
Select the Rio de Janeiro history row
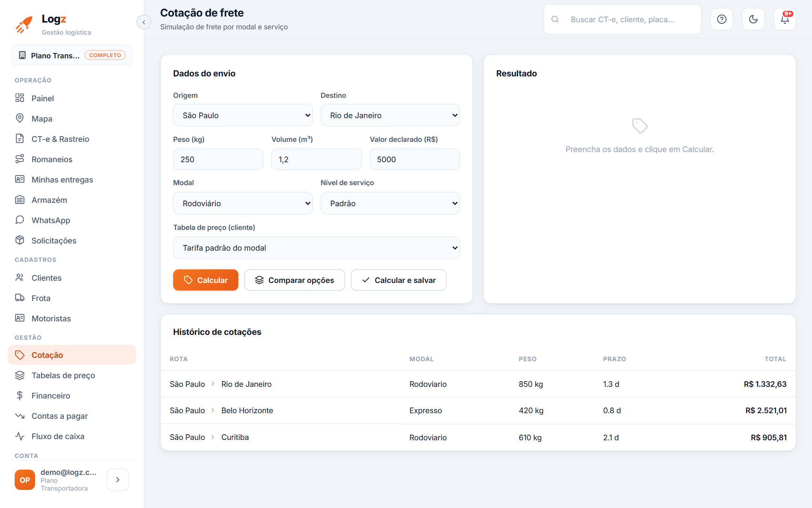pyautogui.click(x=478, y=384)
